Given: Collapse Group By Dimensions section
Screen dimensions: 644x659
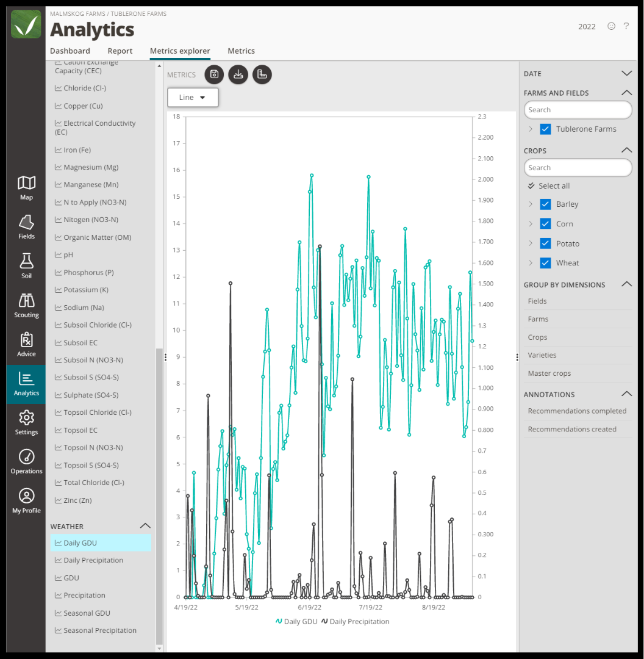Looking at the screenshot, I should [x=626, y=284].
